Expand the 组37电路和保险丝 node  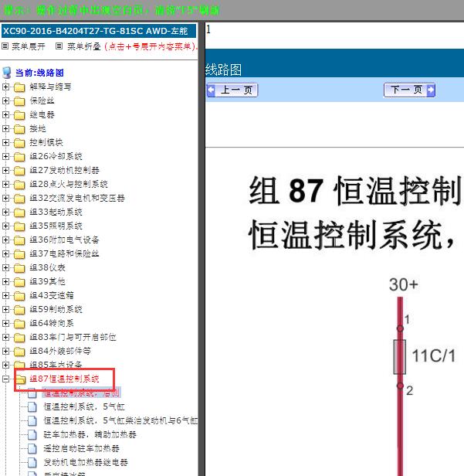[5, 253]
